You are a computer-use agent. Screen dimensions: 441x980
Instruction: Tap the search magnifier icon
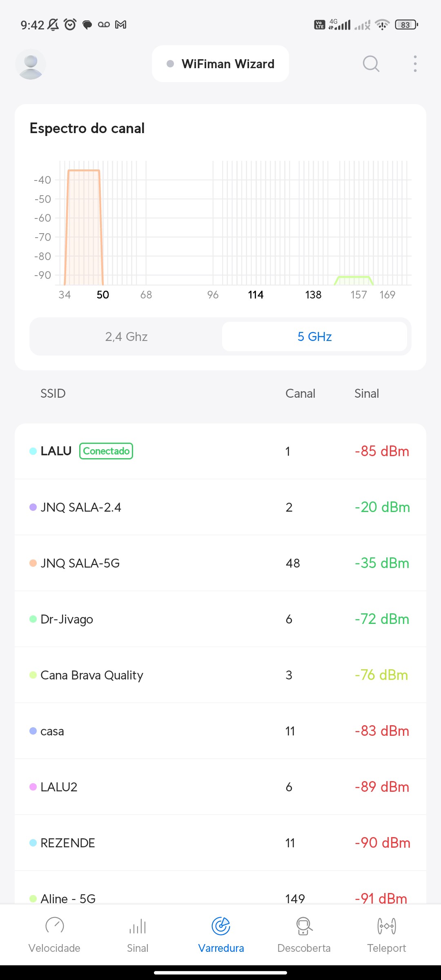click(371, 64)
